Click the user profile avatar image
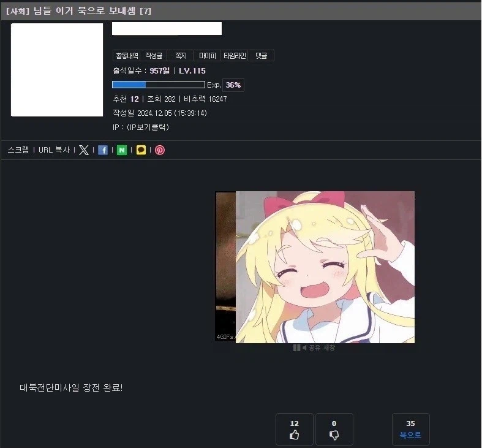482x448 pixels. click(x=57, y=70)
